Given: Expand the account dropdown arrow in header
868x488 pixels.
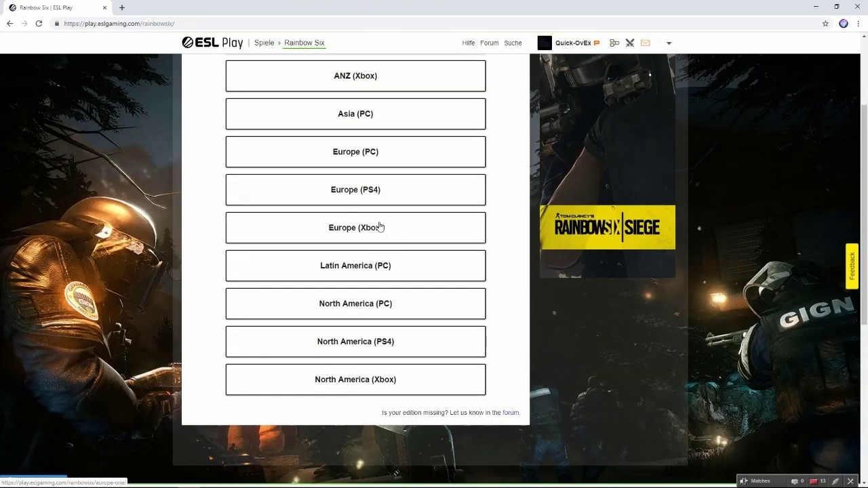Looking at the screenshot, I should 669,43.
